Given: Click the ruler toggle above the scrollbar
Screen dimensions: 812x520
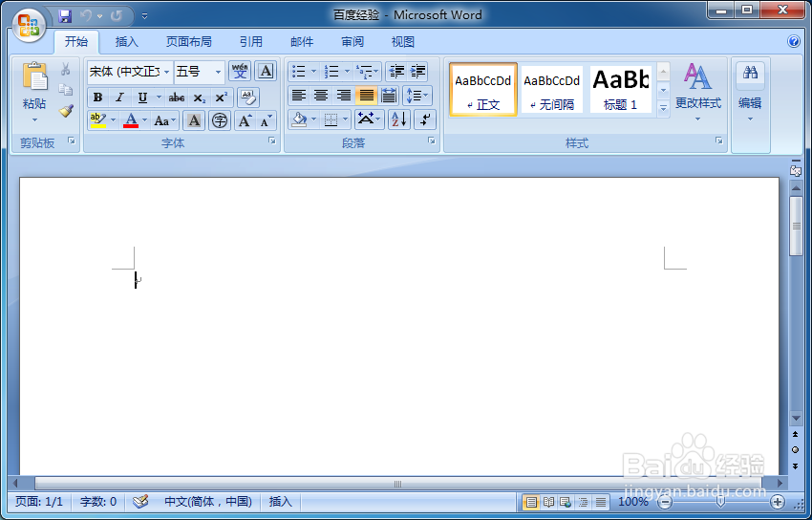Looking at the screenshot, I should pyautogui.click(x=796, y=170).
